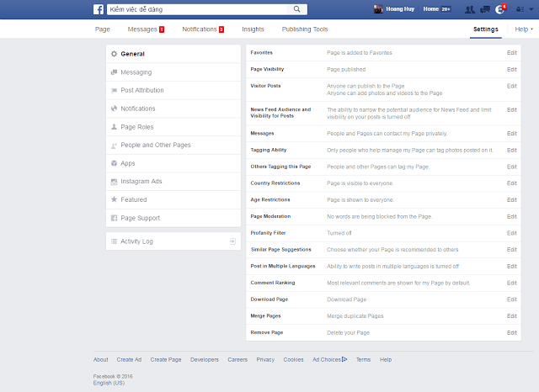Expand the account dropdown arrow
This screenshot has height=392, width=539.
click(x=531, y=9)
